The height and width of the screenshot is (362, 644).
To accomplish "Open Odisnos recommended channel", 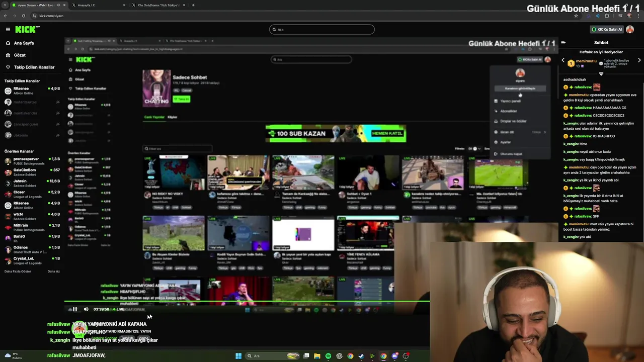I will [31, 249].
